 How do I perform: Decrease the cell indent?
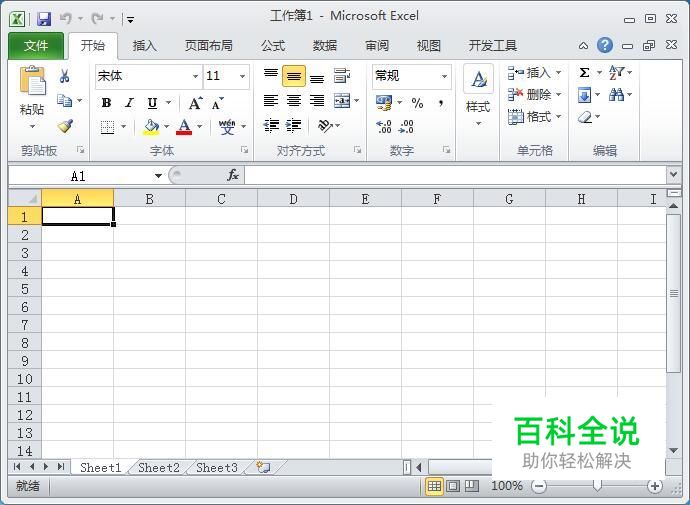(x=271, y=126)
